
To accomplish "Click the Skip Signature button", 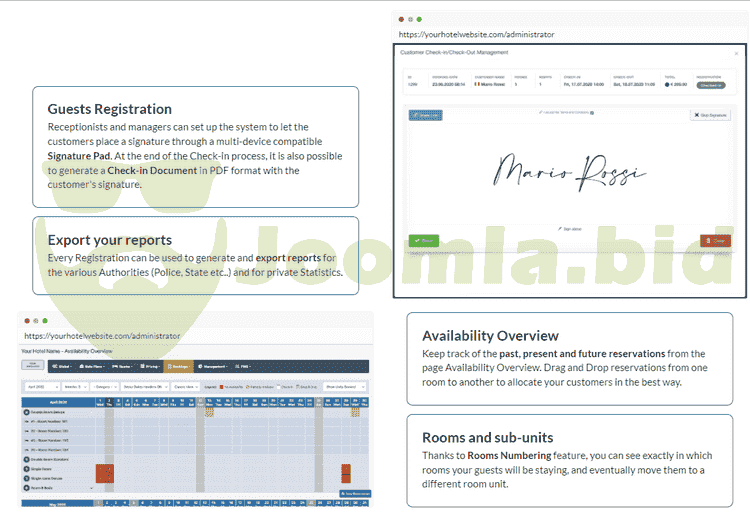I will tap(710, 116).
